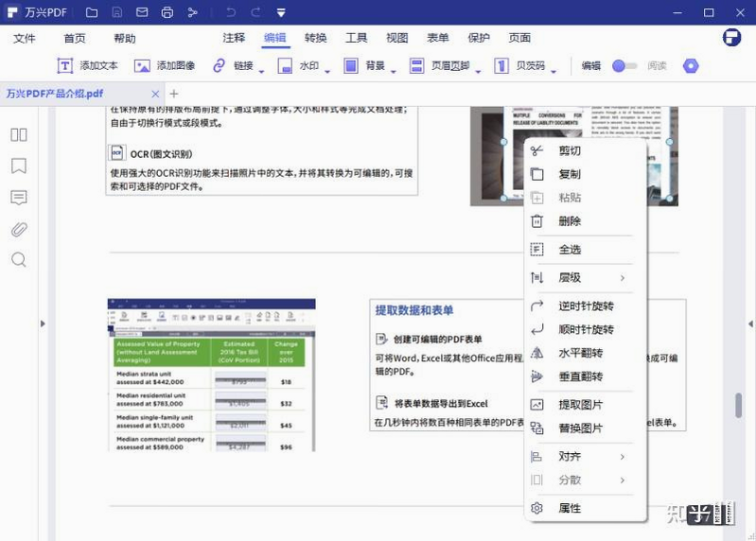Viewport: 756px width, 541px height.
Task: Open the bookmarks panel icon
Action: coord(19,166)
